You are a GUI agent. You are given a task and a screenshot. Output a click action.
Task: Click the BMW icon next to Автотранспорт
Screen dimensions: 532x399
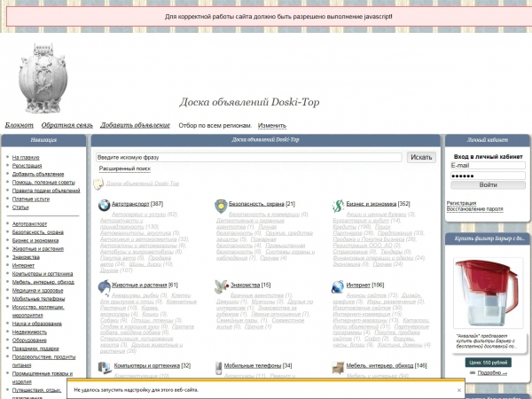click(104, 206)
